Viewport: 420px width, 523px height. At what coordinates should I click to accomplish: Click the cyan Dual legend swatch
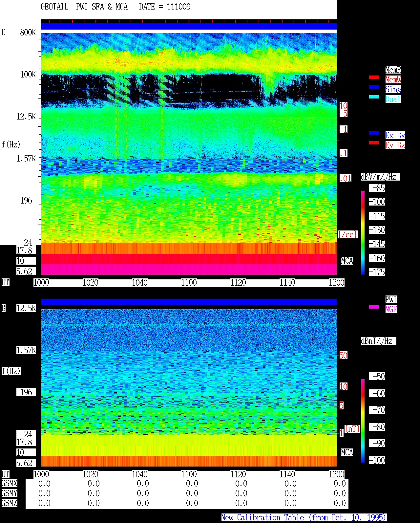(x=374, y=97)
